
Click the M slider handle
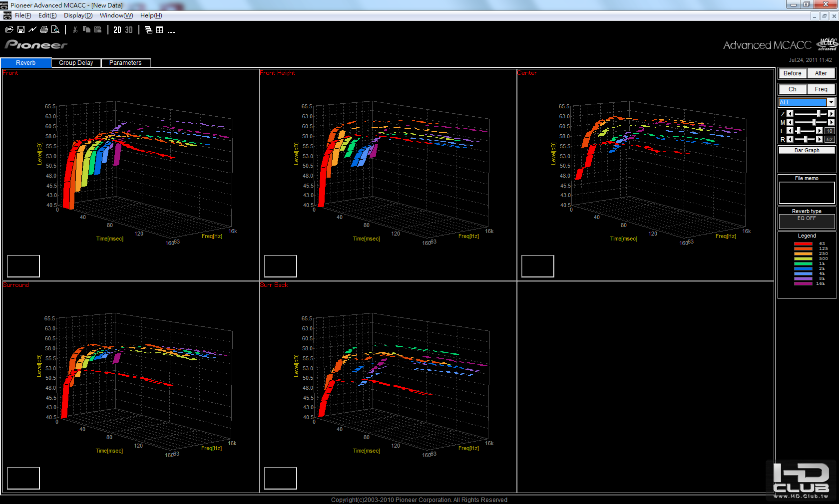(814, 122)
